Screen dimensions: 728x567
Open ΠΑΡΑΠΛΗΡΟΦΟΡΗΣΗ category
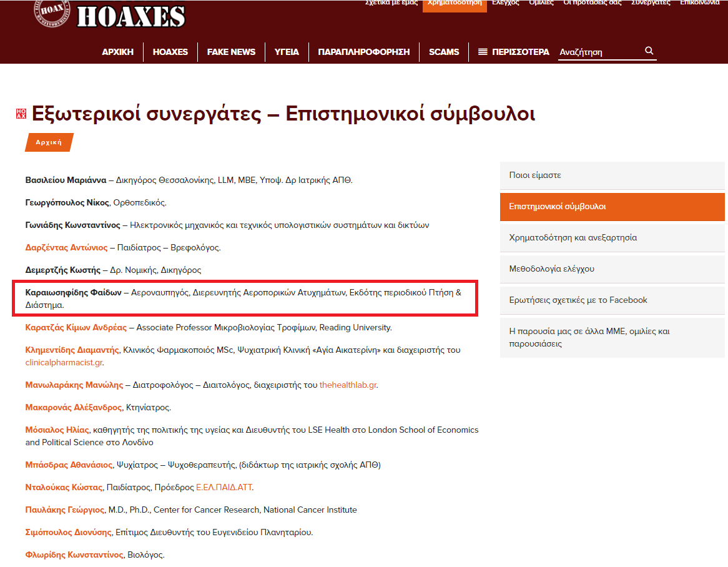363,52
